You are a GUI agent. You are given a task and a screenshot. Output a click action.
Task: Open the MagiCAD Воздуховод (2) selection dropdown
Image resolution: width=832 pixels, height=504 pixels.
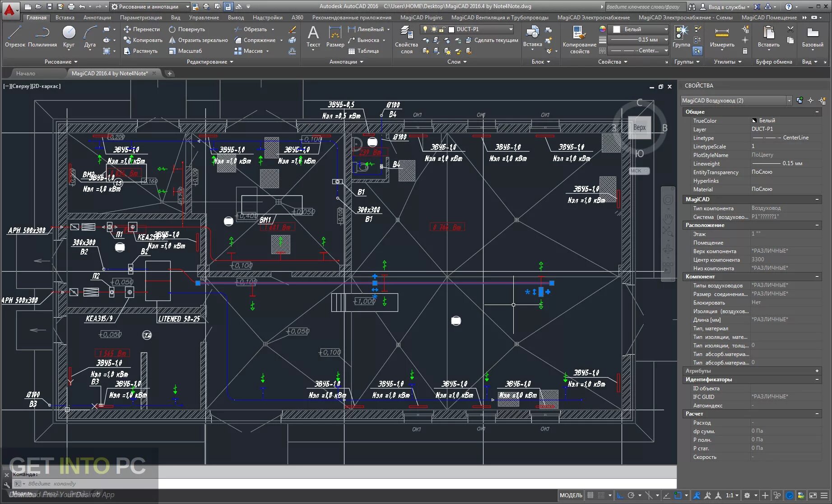[x=736, y=101]
